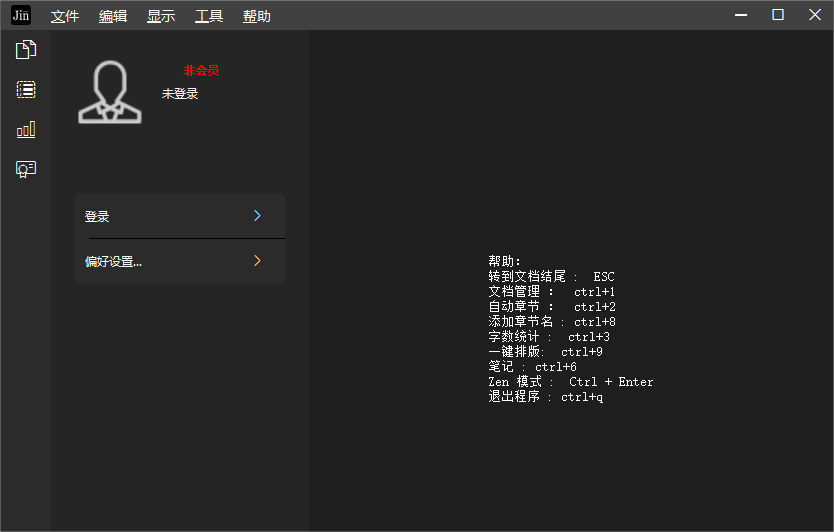Show word count statistics bar-chart icon
Viewport: 834px width, 532px height.
click(x=26, y=129)
